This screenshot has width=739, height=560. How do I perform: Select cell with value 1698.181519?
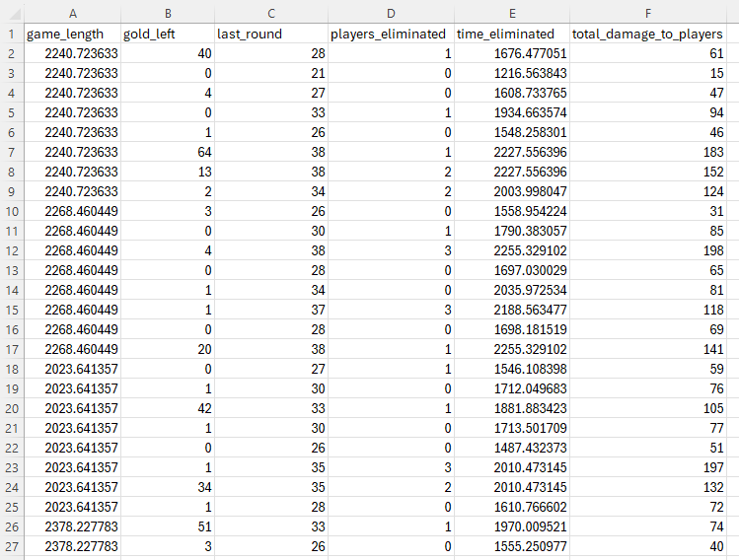pos(512,329)
